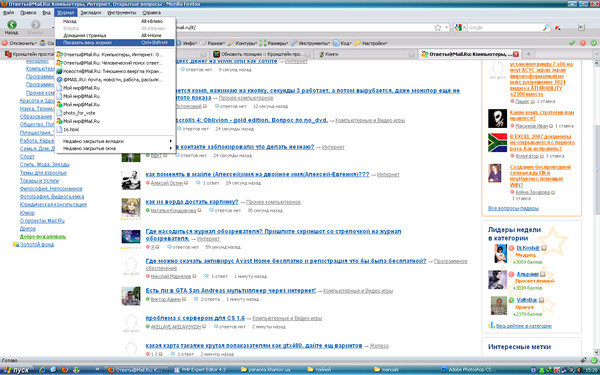Image resolution: width=600 pixels, height=375 pixels.
Task: Open the Инфо toolbar dropdown
Action: tap(186, 43)
